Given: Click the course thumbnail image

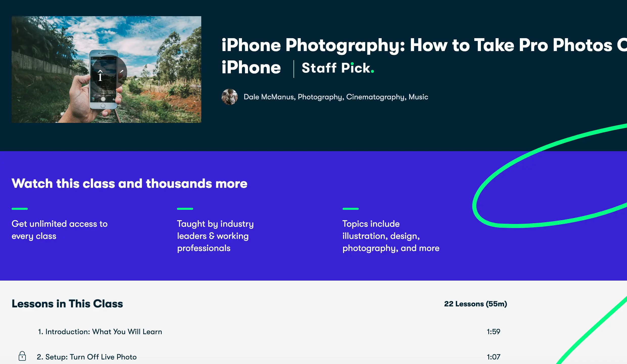Looking at the screenshot, I should [x=107, y=69].
